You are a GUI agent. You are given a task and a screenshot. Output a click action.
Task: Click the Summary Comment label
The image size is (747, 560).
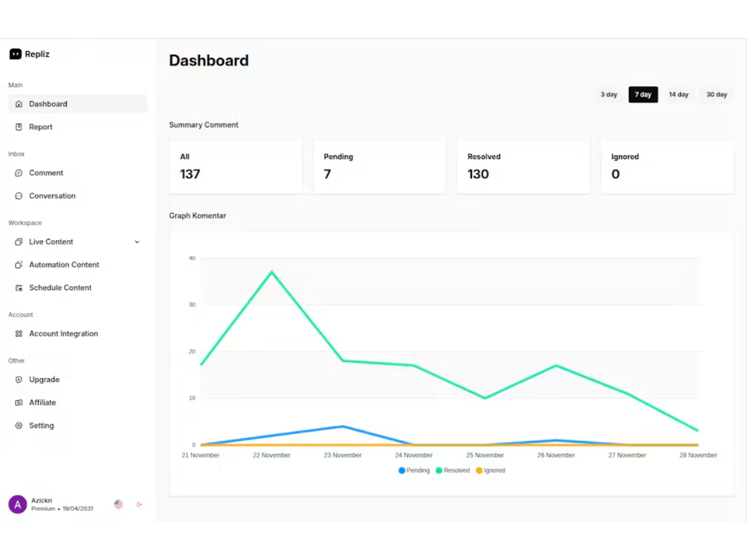204,125
